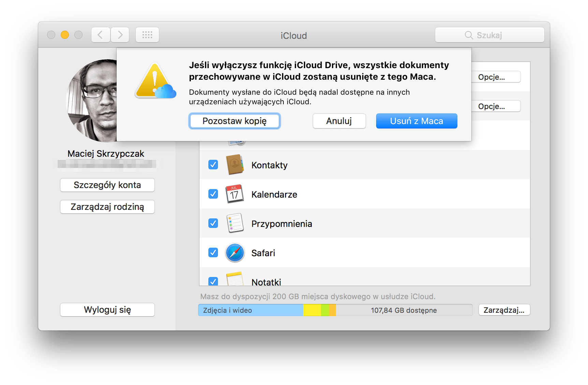
Task: Click the Kalendarze calendar icon
Action: tap(235, 194)
